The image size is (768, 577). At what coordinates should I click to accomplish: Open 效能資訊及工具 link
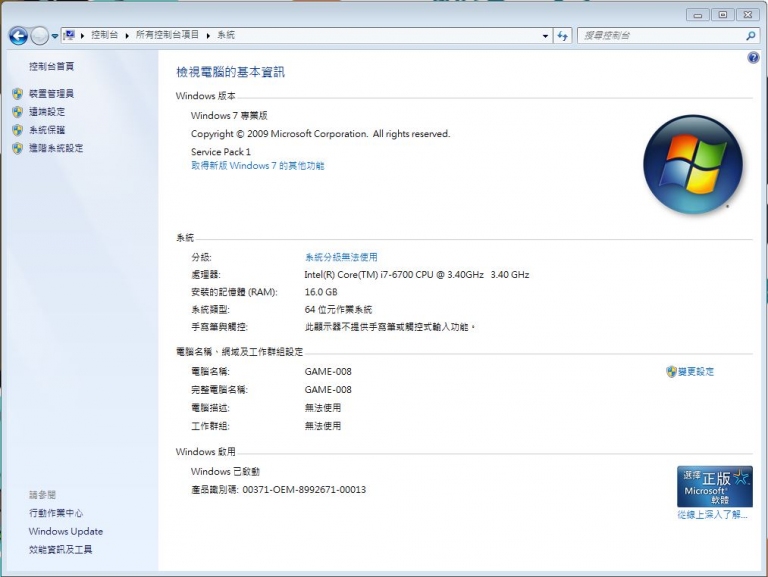[x=60, y=550]
